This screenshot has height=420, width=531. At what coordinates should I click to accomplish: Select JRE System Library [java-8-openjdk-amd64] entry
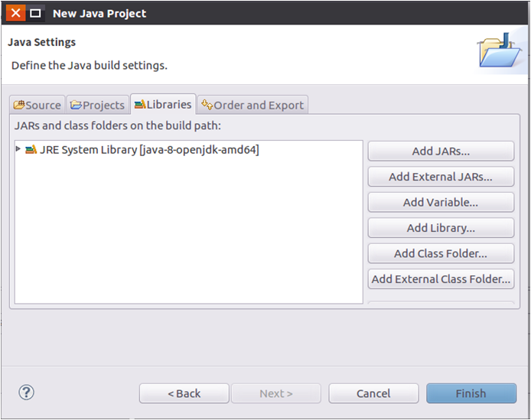(x=149, y=150)
